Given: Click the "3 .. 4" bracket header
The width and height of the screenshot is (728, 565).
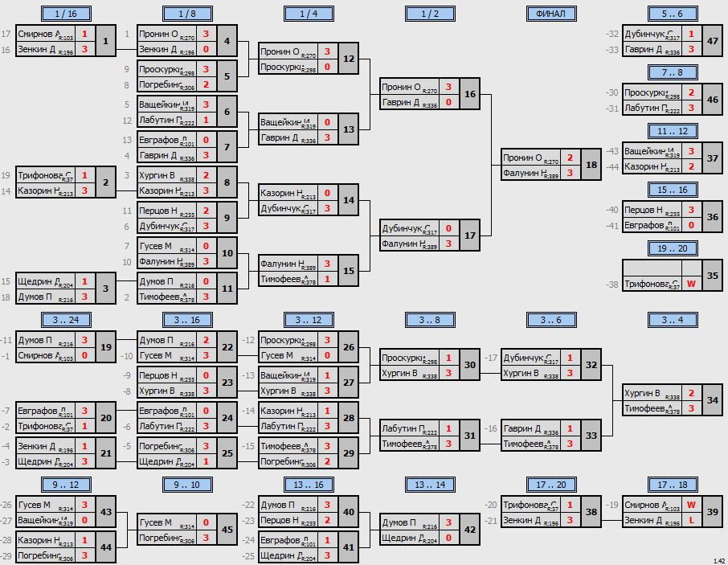Looking at the screenshot, I should pyautogui.click(x=673, y=320).
